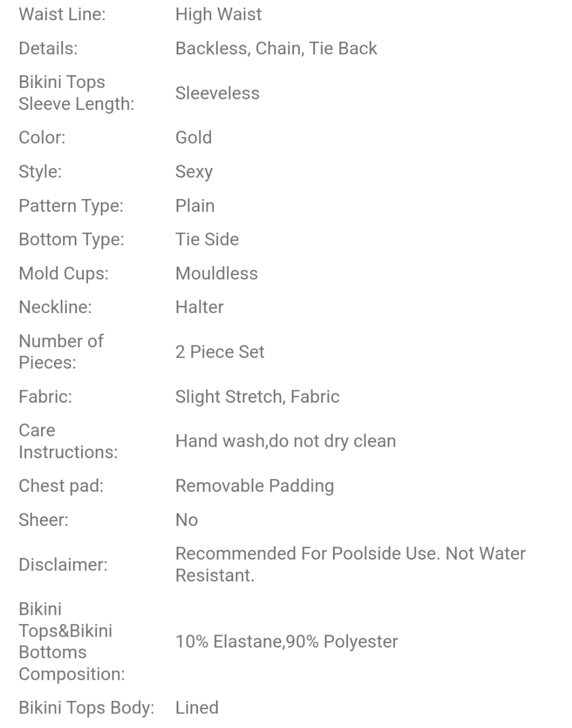Image resolution: width=572 pixels, height=728 pixels.
Task: Click "Slight Stretch, Fabric" text
Action: click(x=257, y=397)
